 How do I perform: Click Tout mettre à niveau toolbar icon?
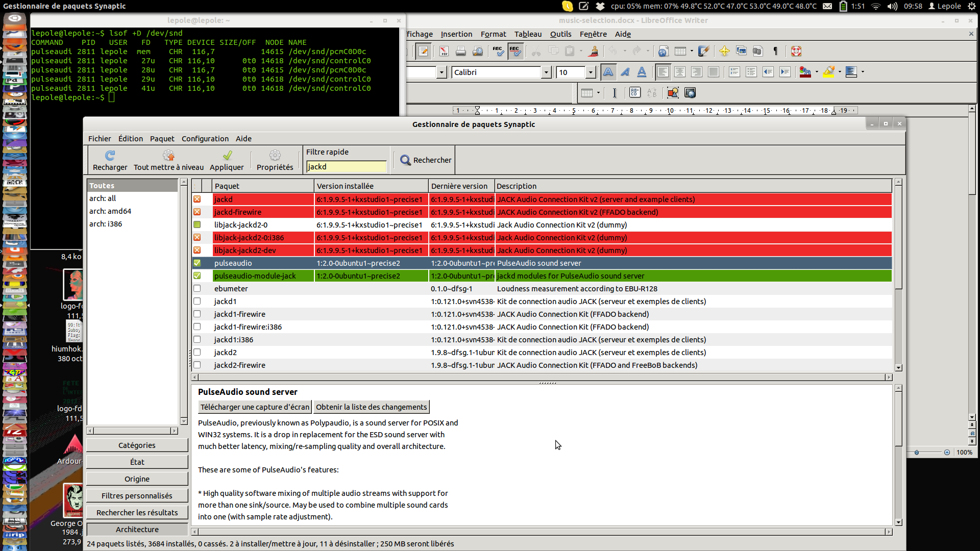pos(168,155)
